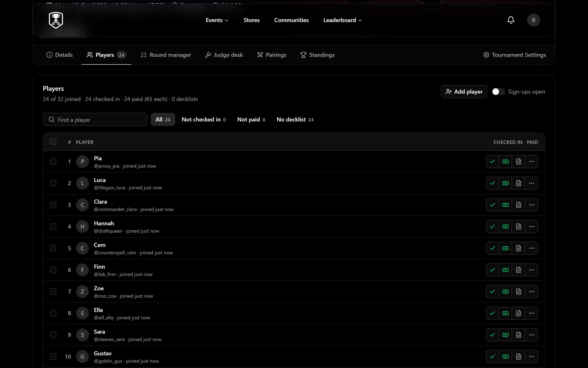Toggle the Sign-ups open switch

pos(498,92)
